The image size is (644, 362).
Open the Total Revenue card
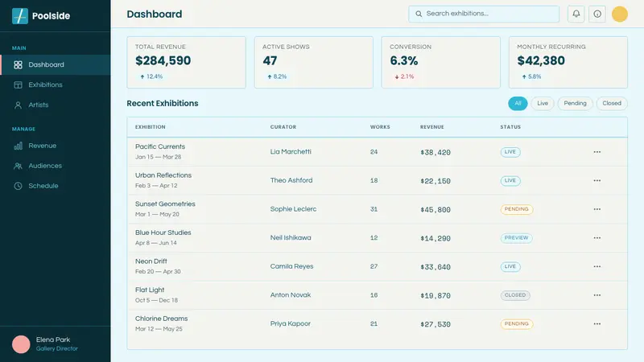point(187,63)
